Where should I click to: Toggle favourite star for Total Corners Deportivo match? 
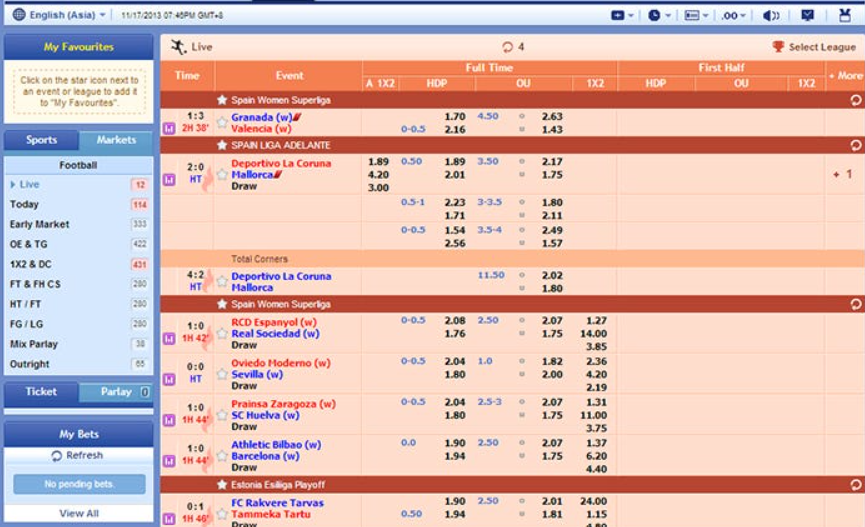(222, 281)
